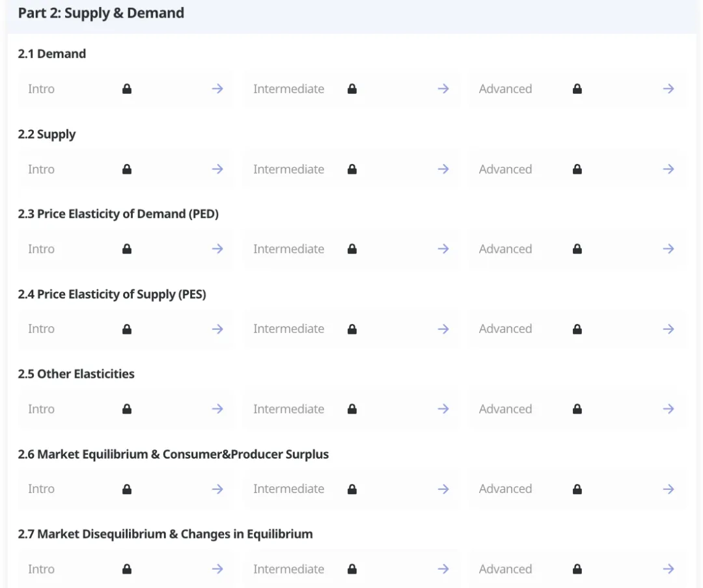Click lock icon on 2.7 Disequilibrium Advanced
Screen dimensions: 703x588
(x=577, y=569)
